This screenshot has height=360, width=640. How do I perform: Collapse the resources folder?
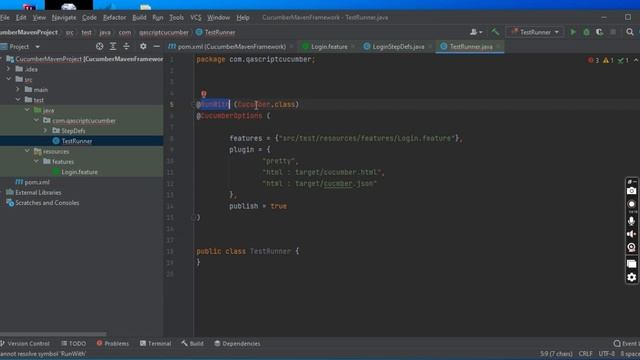click(27, 151)
